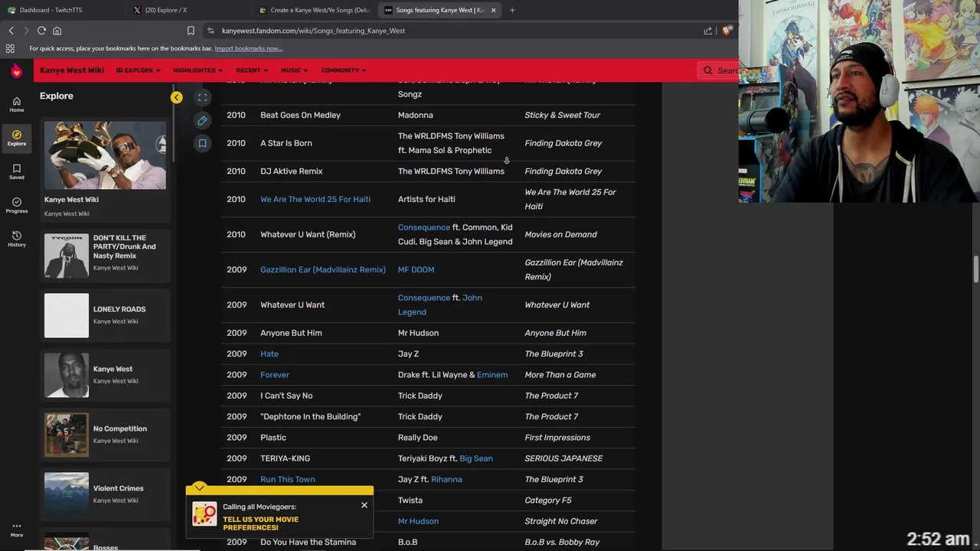Viewport: 980px width, 551px height.
Task: Open the Violent Crimes card
Action: (x=106, y=494)
